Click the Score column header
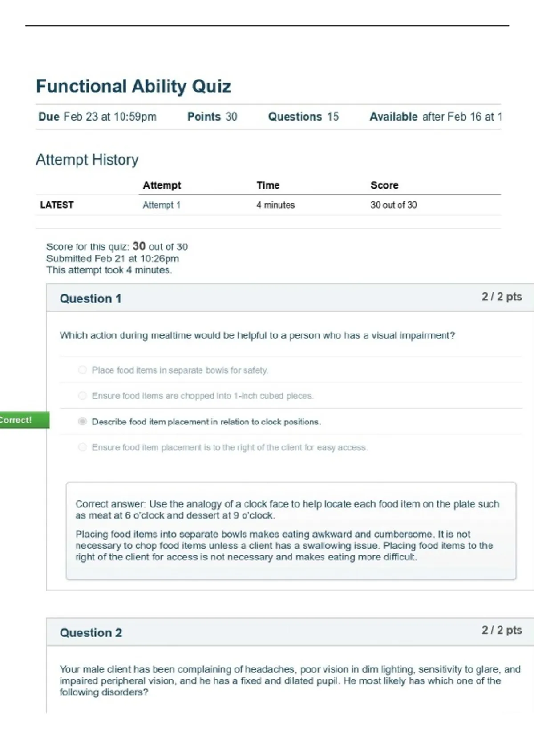The height and width of the screenshot is (756, 534). pyautogui.click(x=384, y=185)
